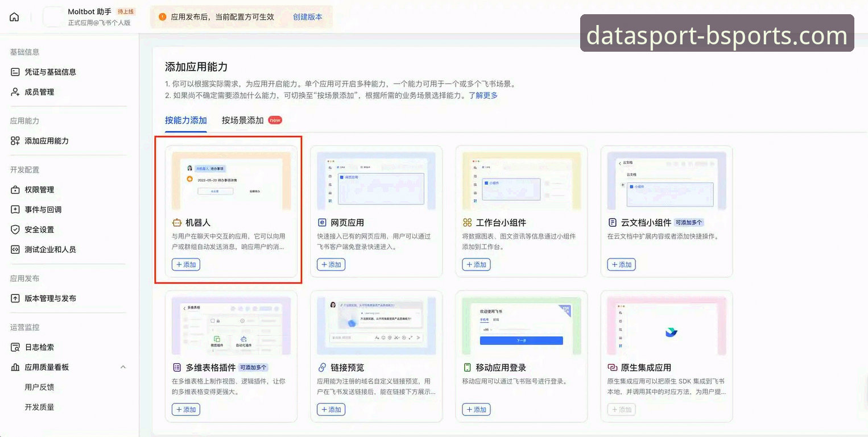Select the 添加应用能力 page heading
Viewport: 868px width, 437px height.
[196, 67]
